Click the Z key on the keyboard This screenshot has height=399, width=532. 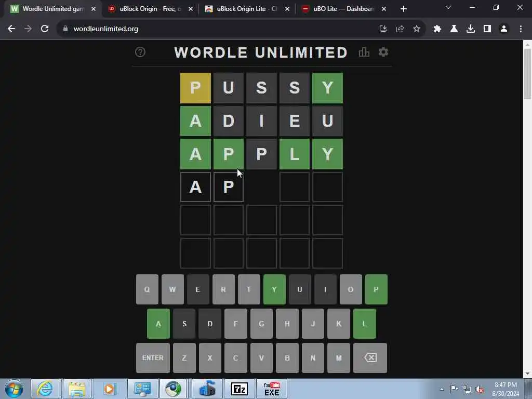click(x=184, y=357)
